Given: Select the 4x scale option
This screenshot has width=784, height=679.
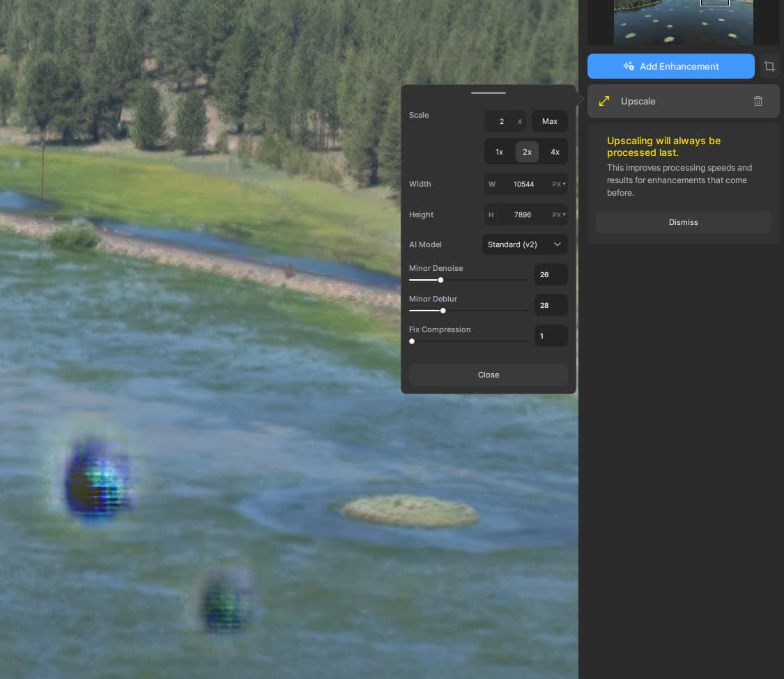Looking at the screenshot, I should coord(555,152).
